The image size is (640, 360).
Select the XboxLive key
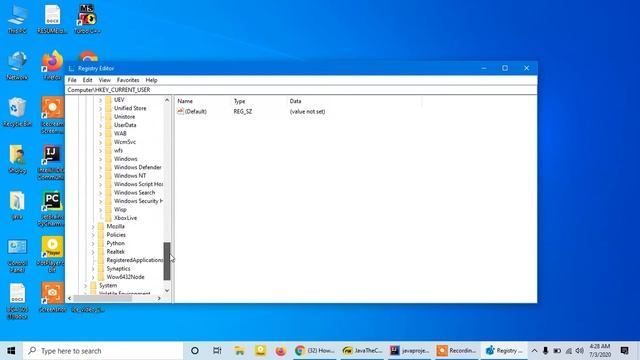(x=125, y=218)
